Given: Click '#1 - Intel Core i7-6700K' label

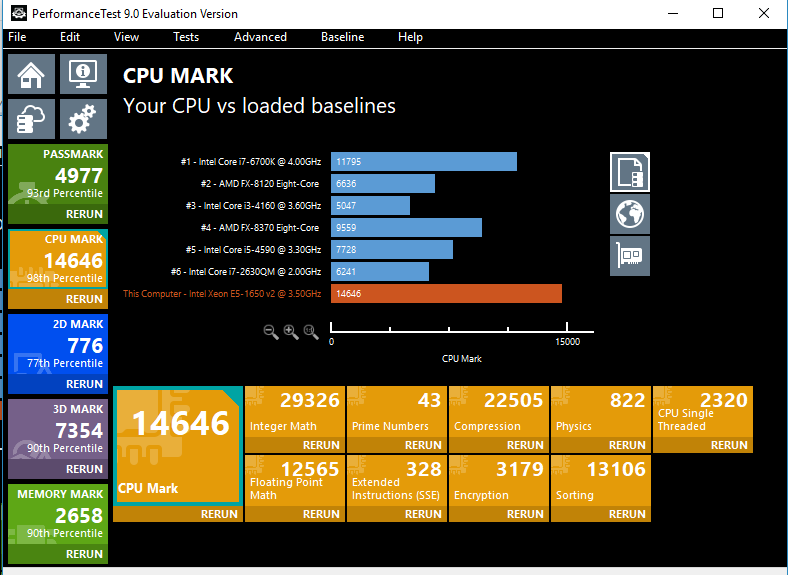Looking at the screenshot, I should click(x=251, y=161).
